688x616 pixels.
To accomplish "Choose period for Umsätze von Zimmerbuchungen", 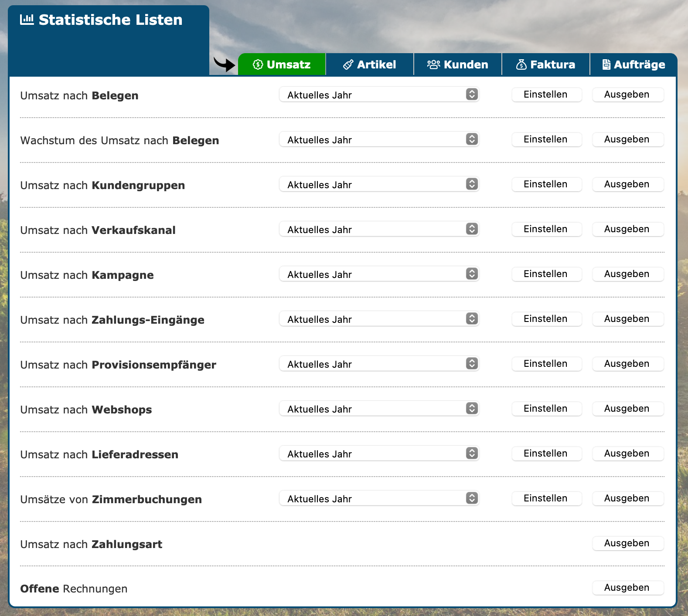I will click(x=379, y=498).
